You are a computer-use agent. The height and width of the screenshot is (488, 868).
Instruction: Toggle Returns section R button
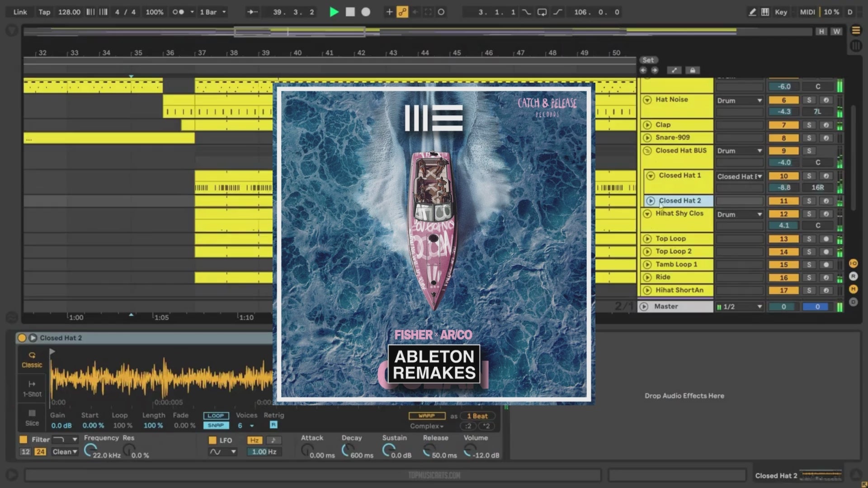(853, 276)
